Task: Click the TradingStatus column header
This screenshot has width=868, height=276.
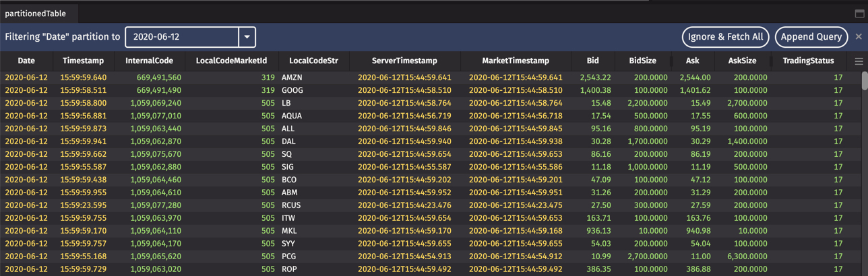Action: tap(808, 61)
